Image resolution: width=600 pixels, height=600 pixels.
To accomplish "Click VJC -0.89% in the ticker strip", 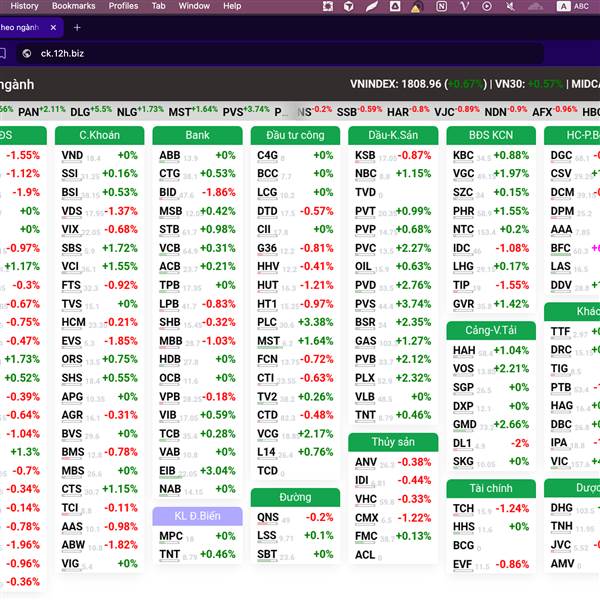I will point(457,111).
